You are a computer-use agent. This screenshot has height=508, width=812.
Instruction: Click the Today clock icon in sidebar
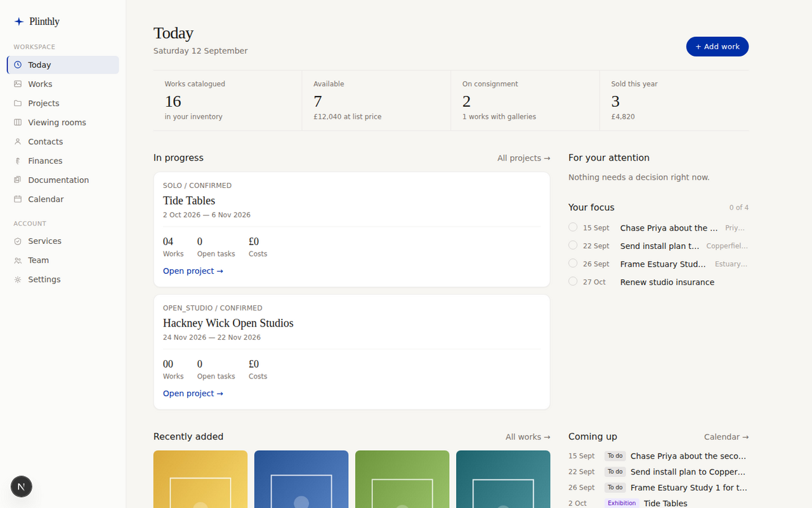point(18,65)
